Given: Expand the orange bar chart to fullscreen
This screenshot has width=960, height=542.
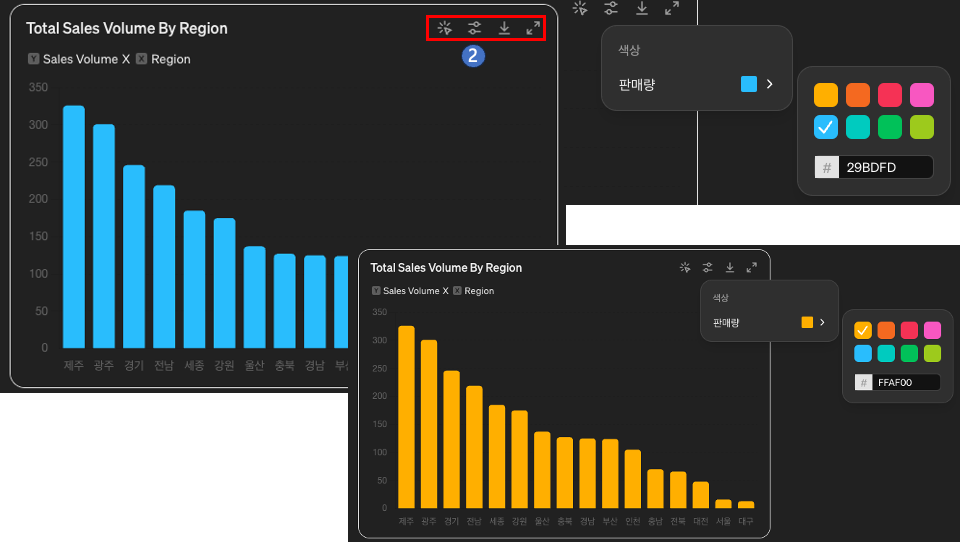Looking at the screenshot, I should [752, 267].
